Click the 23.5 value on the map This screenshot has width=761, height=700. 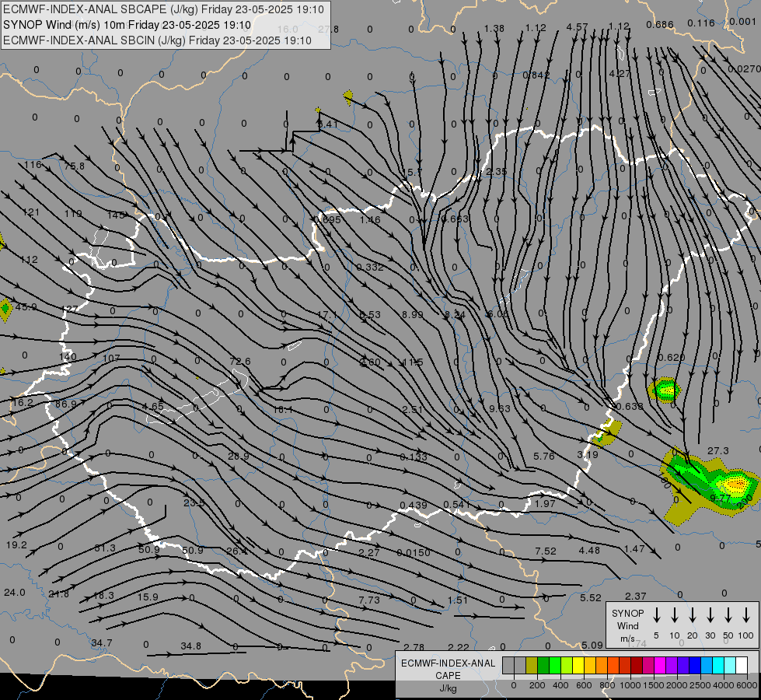click(194, 502)
